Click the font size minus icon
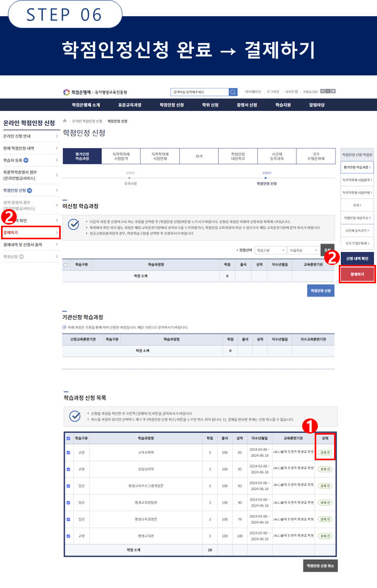377x588 pixels. tap(323, 91)
